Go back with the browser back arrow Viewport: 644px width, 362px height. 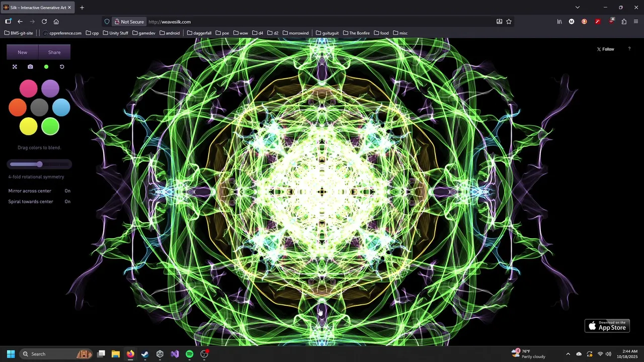[20, 22]
